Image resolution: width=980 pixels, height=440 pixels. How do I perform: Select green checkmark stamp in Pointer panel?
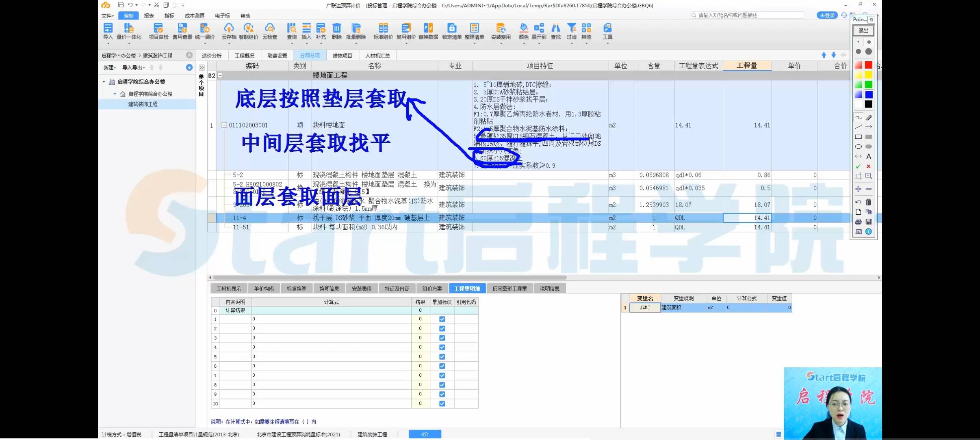click(x=858, y=166)
